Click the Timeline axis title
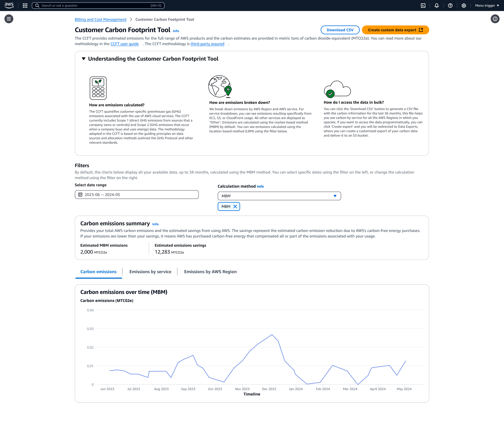The image size is (504, 424). pyautogui.click(x=252, y=394)
